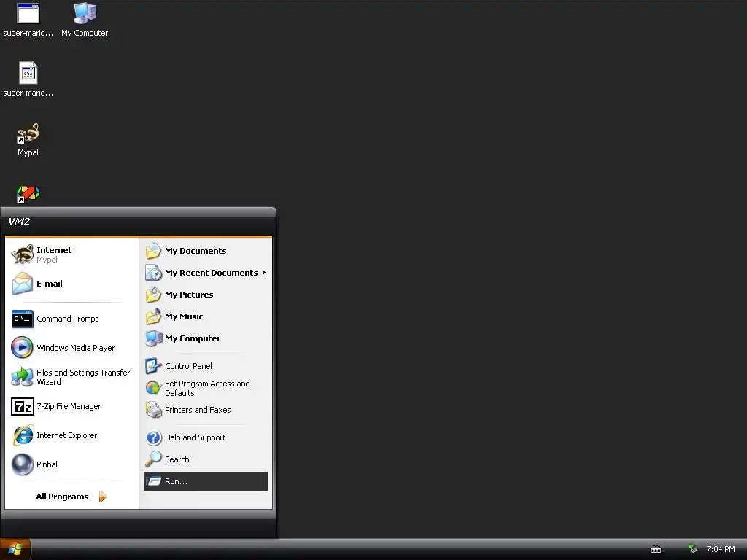
Task: Open the Mypal raccoon icon on desktop
Action: 28,134
